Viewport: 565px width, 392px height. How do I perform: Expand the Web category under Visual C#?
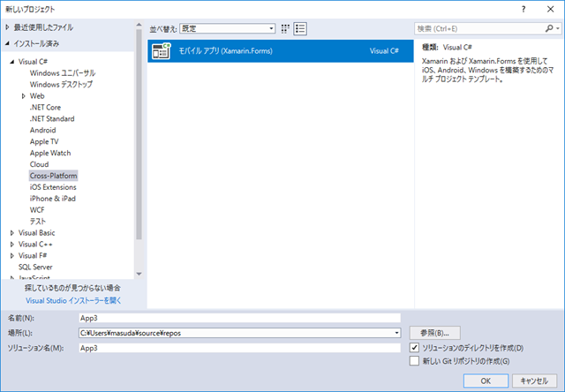click(23, 95)
